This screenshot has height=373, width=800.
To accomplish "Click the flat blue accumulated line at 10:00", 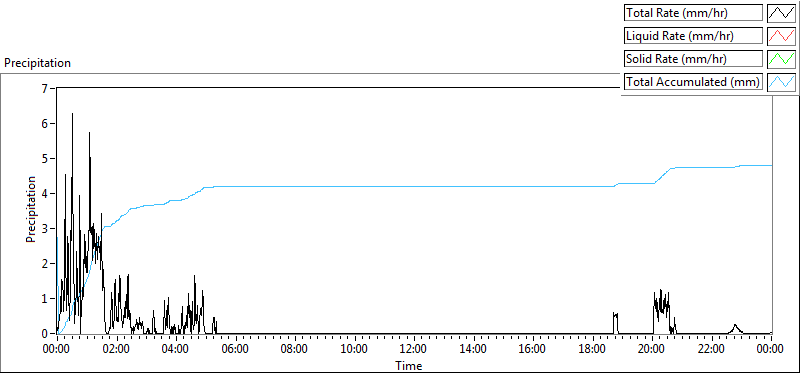I will pyautogui.click(x=355, y=187).
